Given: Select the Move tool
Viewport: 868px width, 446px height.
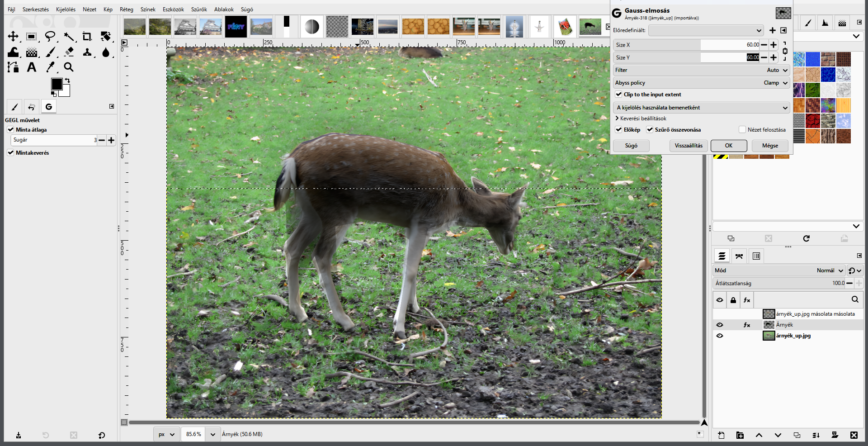Looking at the screenshot, I should 13,36.
